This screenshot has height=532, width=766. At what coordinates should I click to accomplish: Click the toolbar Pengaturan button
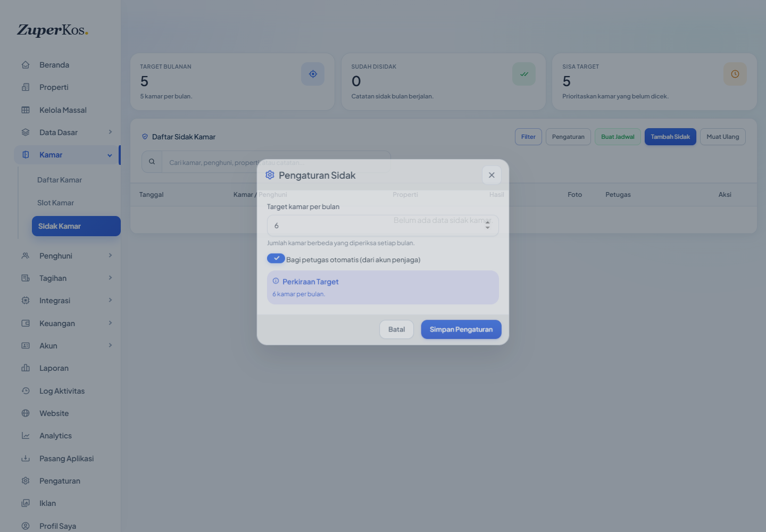(568, 137)
